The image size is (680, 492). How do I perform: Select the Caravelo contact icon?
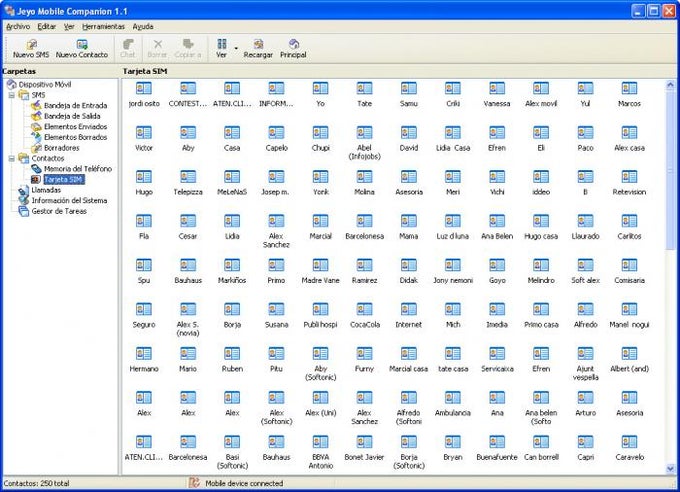point(629,443)
